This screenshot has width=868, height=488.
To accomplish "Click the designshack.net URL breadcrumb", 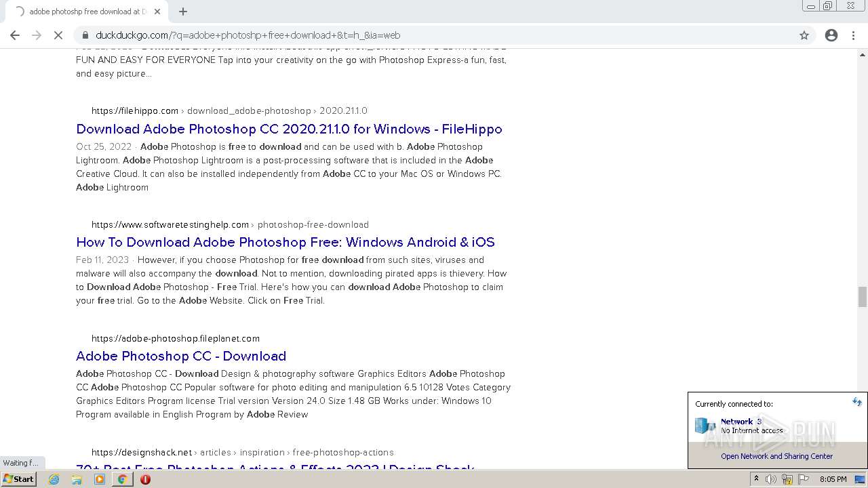I will click(x=142, y=452).
